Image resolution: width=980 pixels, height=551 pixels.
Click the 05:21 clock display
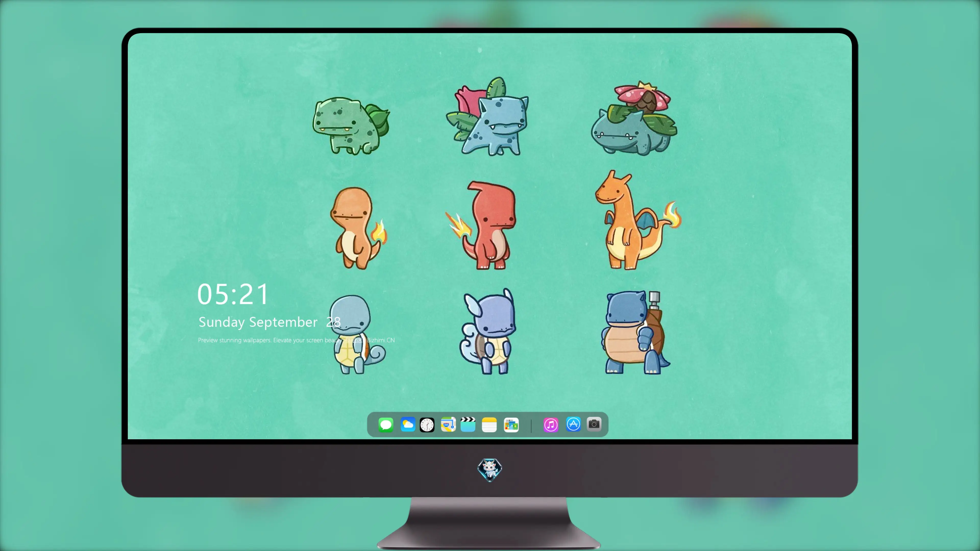pyautogui.click(x=232, y=294)
